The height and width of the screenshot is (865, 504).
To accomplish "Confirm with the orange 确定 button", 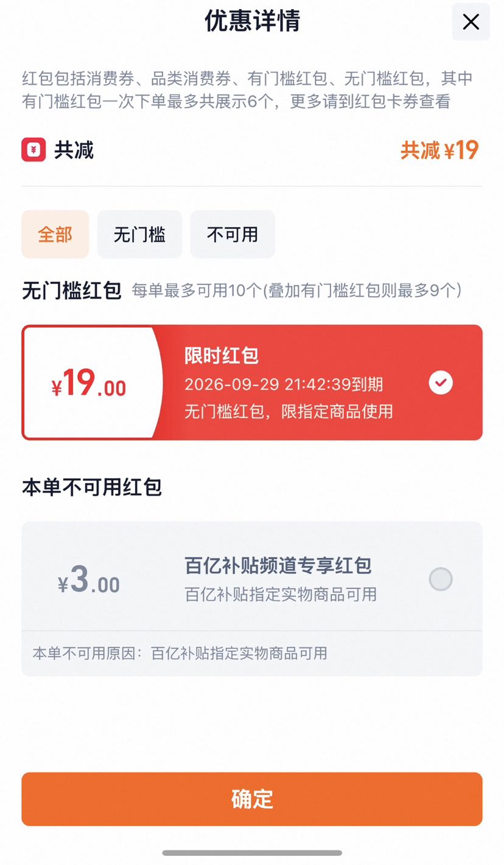I will (252, 799).
